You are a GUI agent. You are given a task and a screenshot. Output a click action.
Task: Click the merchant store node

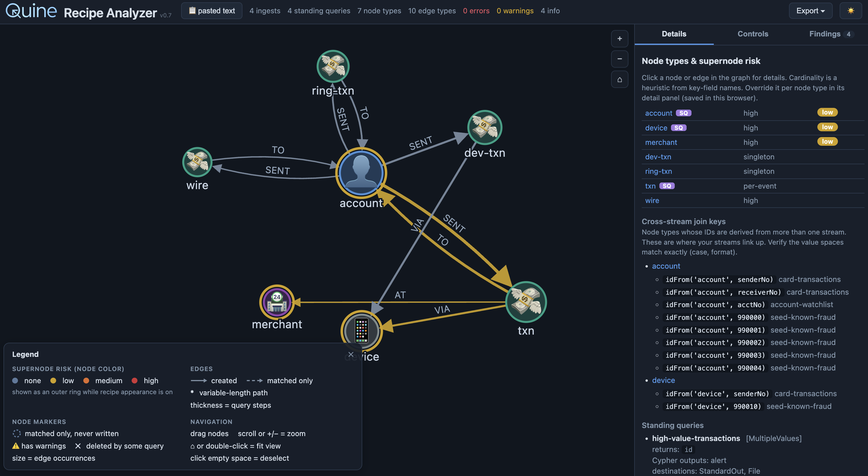coord(277,302)
